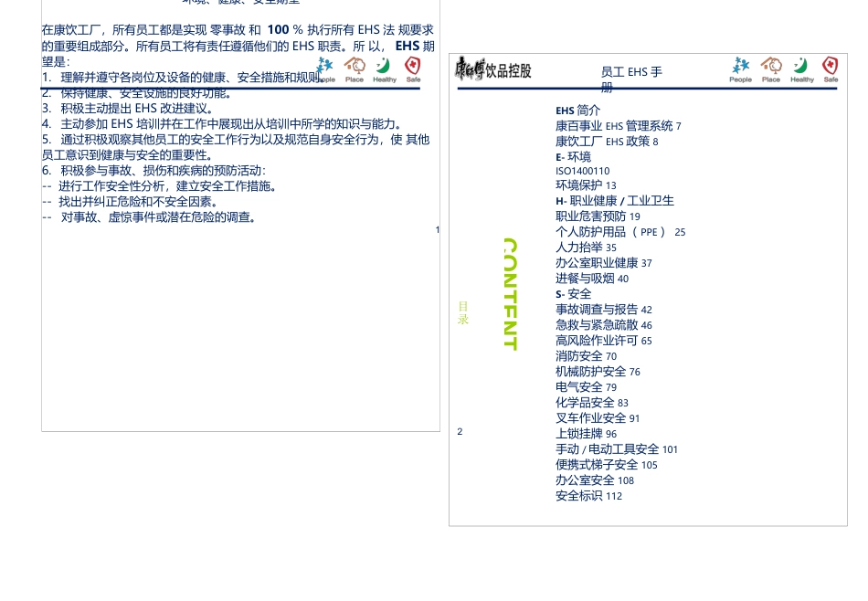The height and width of the screenshot is (601, 868).
Task: Select contents entry '便携式梯子安全 105'
Action: (x=607, y=464)
